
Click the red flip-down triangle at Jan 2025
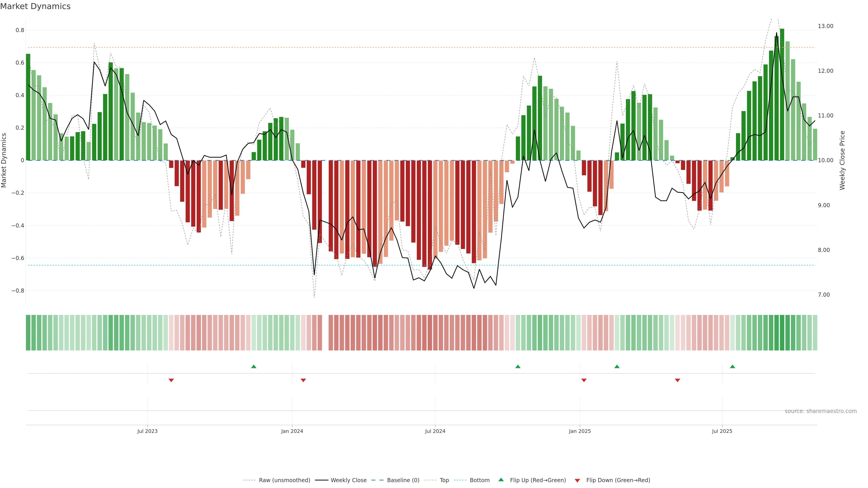(x=584, y=380)
